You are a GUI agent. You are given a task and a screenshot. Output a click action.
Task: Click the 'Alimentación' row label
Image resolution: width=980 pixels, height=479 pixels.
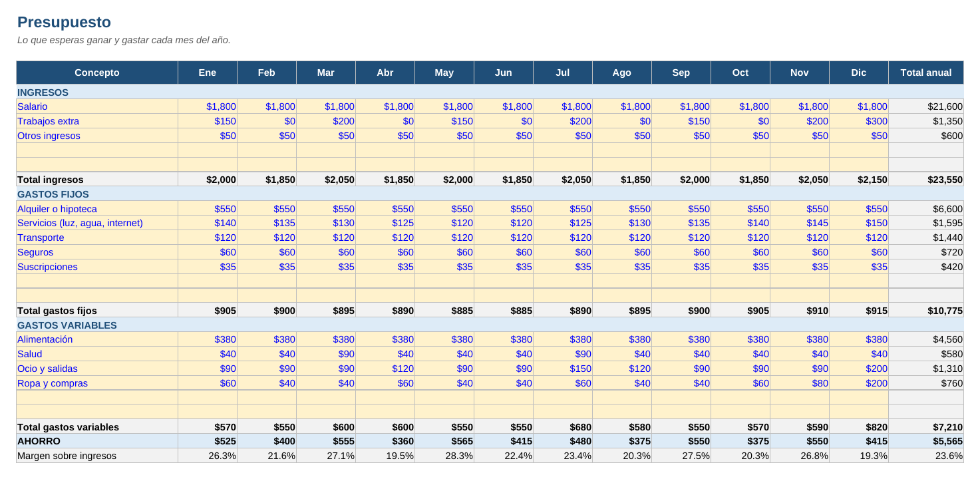click(x=97, y=339)
